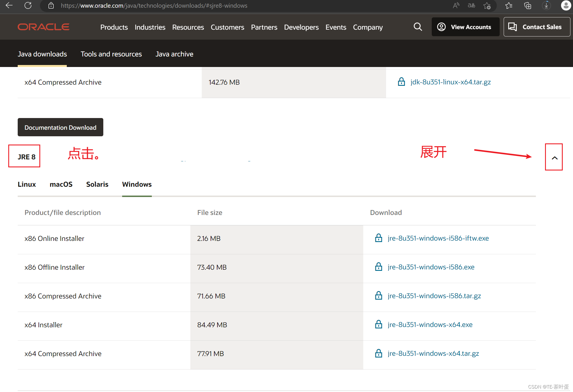Click lock icon beside jre-8u351-windows-i586-iftw.exe
Image resolution: width=573 pixels, height=392 pixels.
click(379, 238)
